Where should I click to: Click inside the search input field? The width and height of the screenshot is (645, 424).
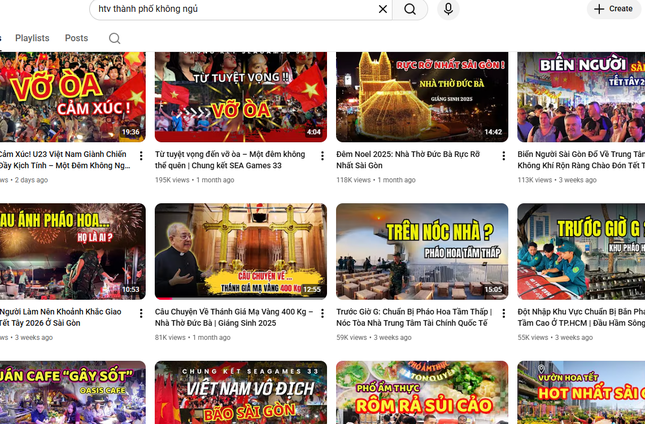pyautogui.click(x=230, y=9)
